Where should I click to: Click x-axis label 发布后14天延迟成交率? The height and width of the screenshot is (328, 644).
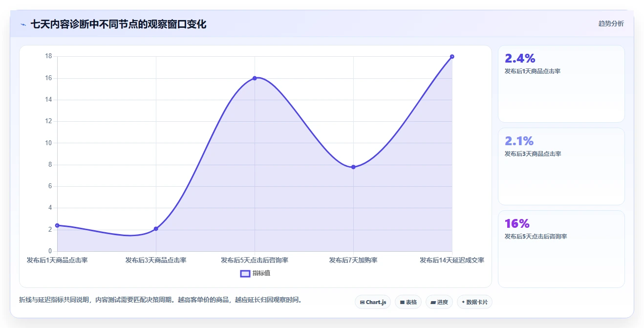coord(452,260)
